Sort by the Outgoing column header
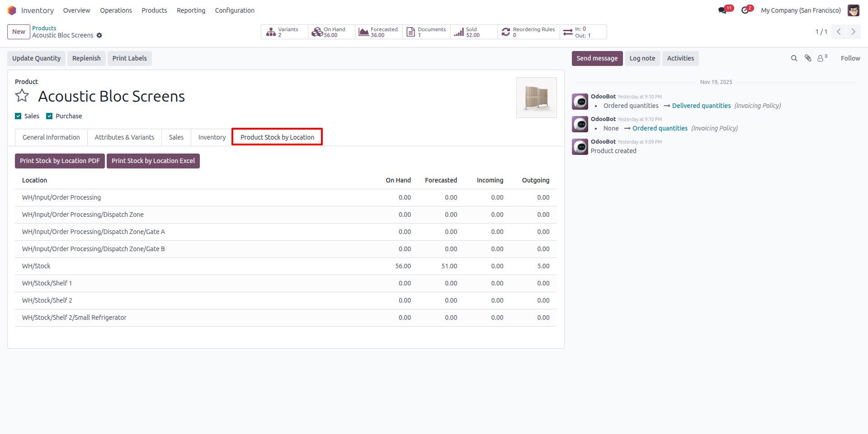The width and height of the screenshot is (868, 434). [x=536, y=180]
